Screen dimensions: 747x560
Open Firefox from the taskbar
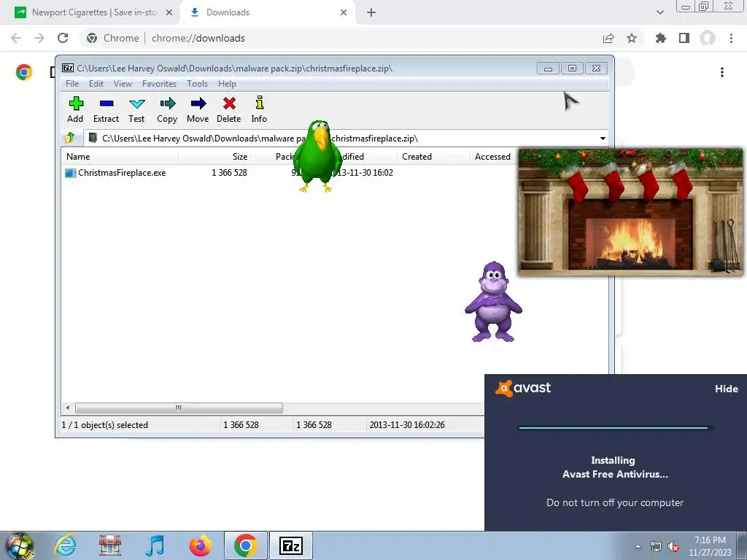click(x=201, y=545)
